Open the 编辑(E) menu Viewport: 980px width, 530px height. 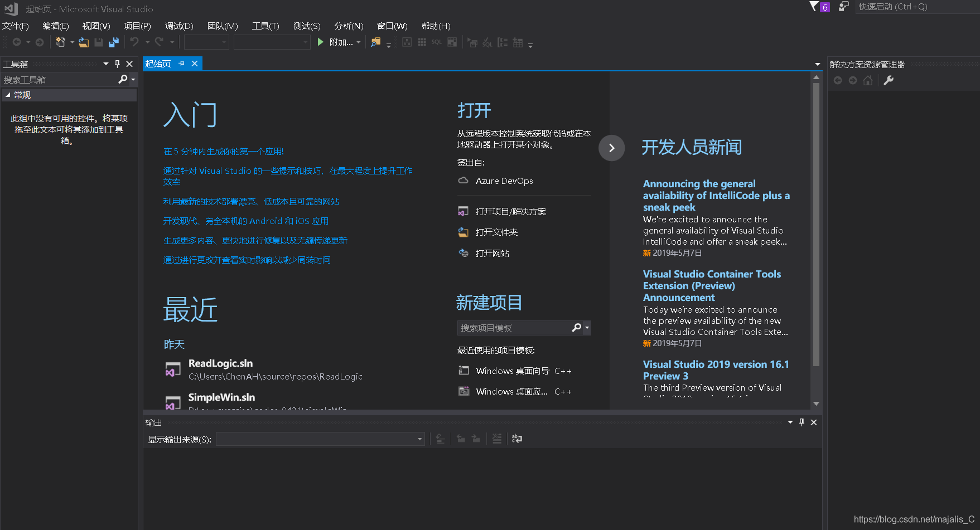click(56, 26)
